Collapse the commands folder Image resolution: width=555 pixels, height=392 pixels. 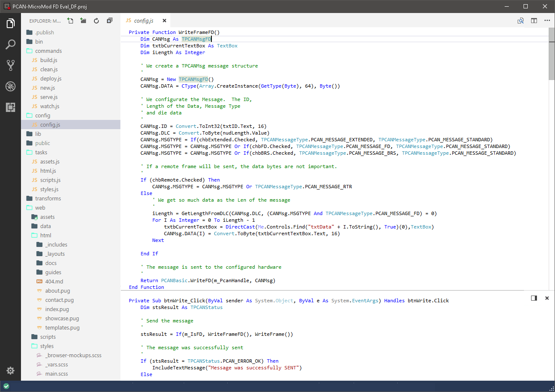70,51
